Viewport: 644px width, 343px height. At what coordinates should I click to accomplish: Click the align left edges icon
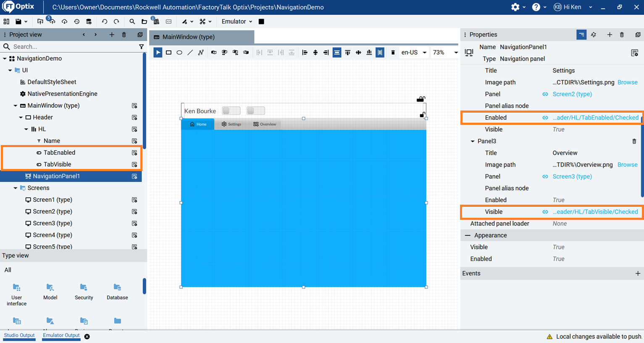point(305,53)
